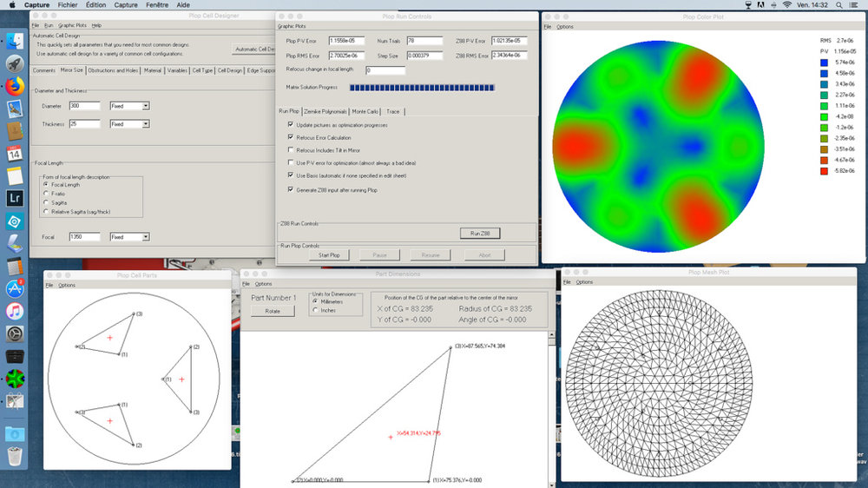Open System Preferences gear in Dock
Screen dimensions: 868x488
[x=15, y=333]
